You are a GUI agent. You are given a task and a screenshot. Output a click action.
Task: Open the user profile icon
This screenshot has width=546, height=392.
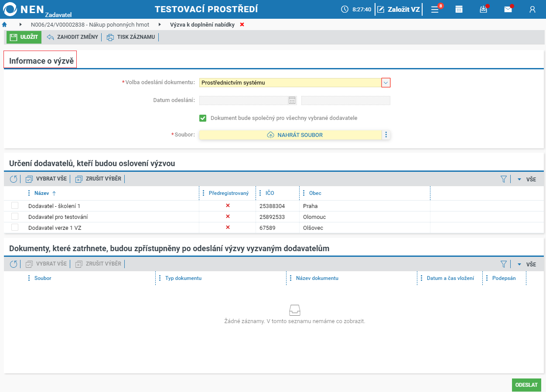[532, 9]
